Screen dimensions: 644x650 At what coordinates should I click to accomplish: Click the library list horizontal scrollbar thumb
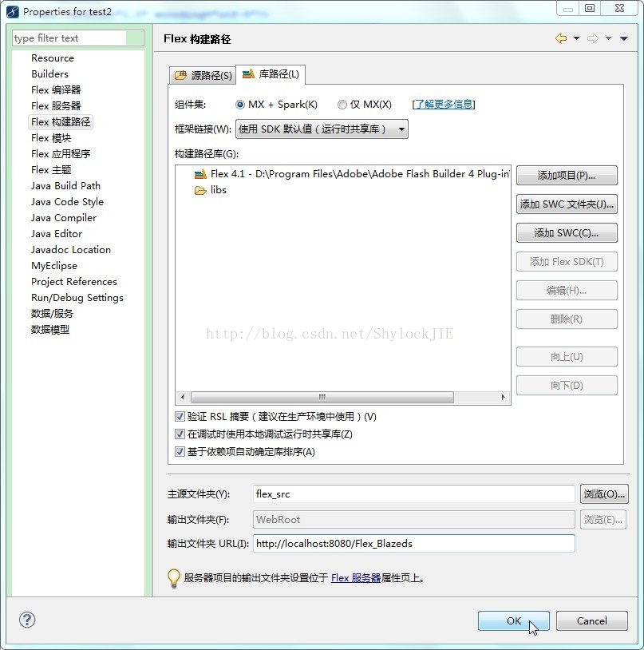322,397
